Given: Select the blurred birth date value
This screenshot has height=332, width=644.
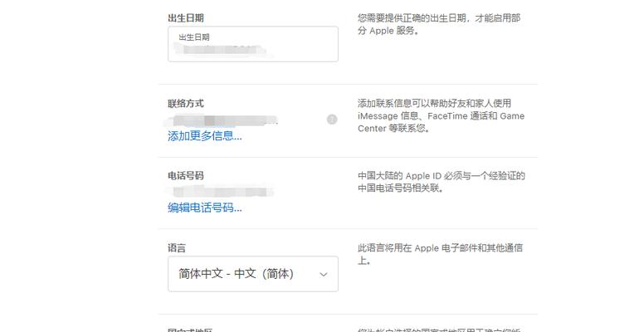Looking at the screenshot, I should click(x=220, y=50).
